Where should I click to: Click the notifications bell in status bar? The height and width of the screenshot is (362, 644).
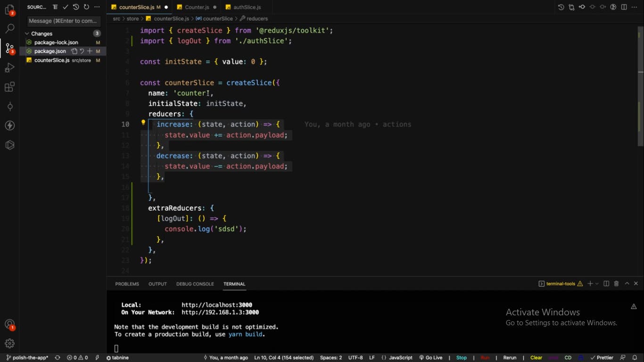point(634,358)
